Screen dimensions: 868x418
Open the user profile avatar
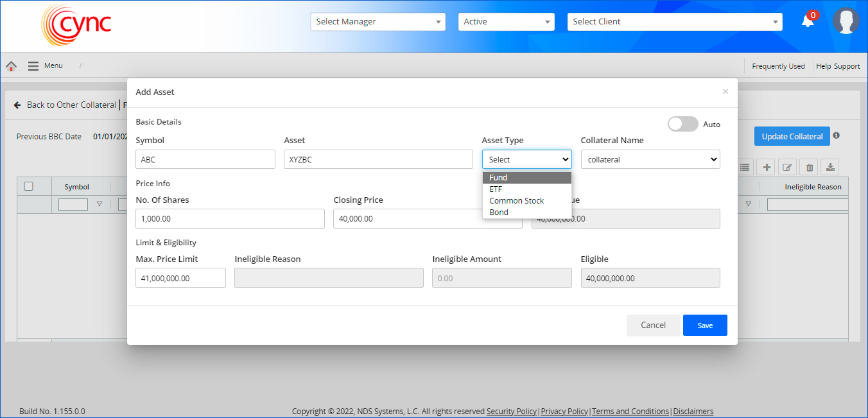point(846,21)
